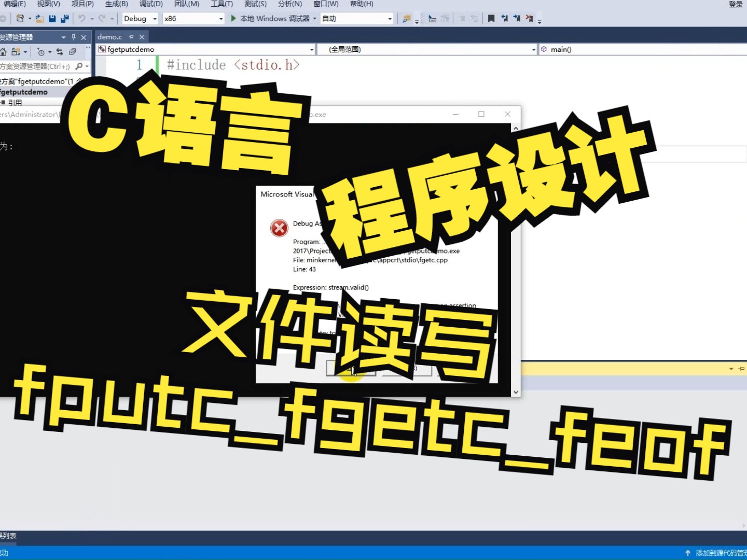This screenshot has width=747, height=560.
Task: Click the search magnifier in Solution Explorer
Action: tap(79, 66)
